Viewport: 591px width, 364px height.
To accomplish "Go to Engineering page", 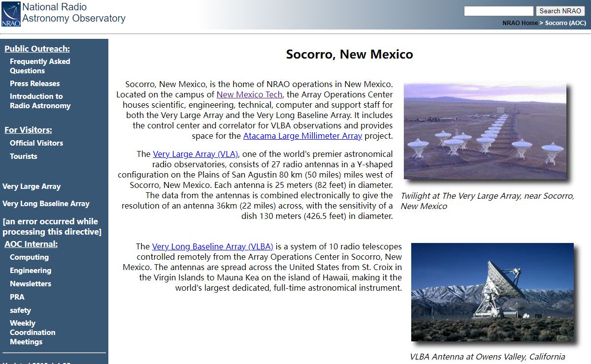I will click(x=31, y=271).
